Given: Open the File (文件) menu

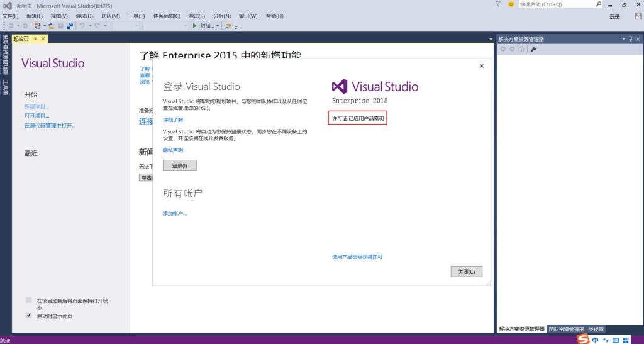Looking at the screenshot, I should click(x=10, y=16).
